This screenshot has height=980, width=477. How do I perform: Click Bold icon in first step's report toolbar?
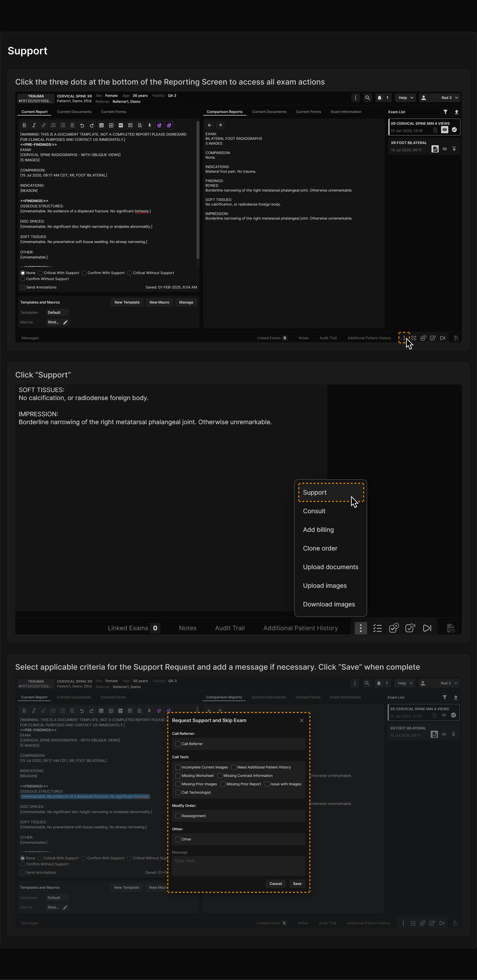pyautogui.click(x=24, y=125)
